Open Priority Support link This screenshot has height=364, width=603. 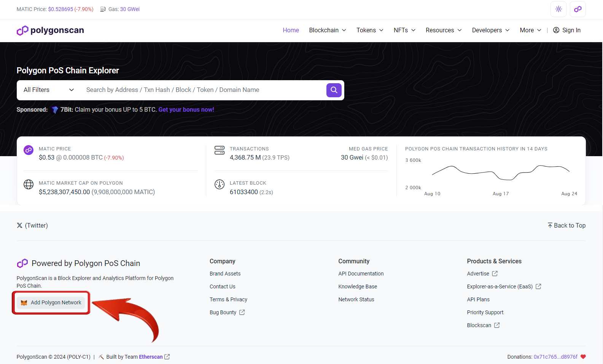pos(485,312)
